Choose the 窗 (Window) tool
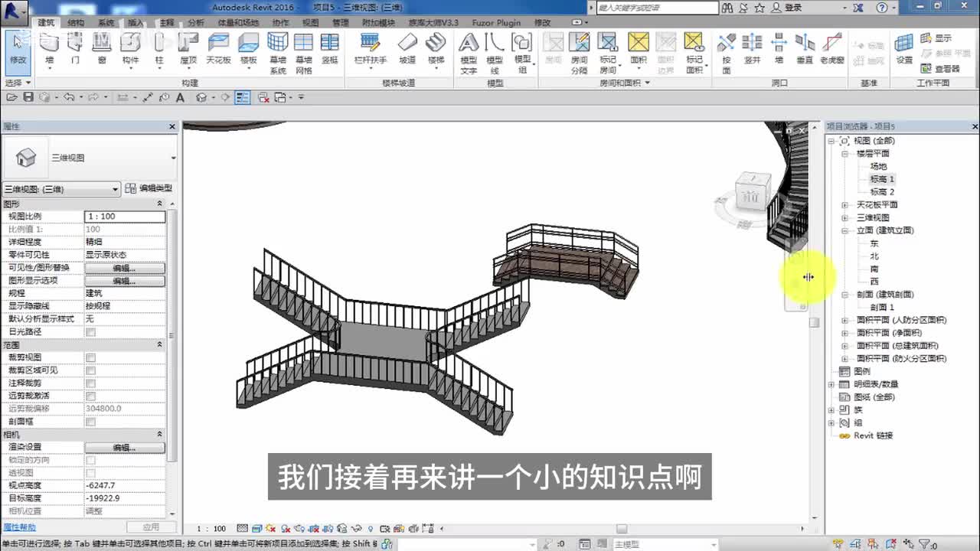The height and width of the screenshot is (551, 980). pyautogui.click(x=102, y=49)
